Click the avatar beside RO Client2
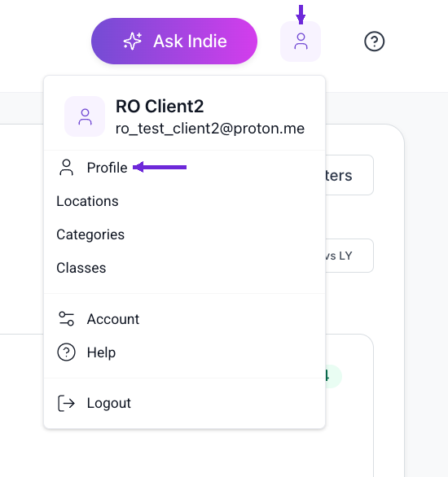The width and height of the screenshot is (448, 477). point(85,116)
